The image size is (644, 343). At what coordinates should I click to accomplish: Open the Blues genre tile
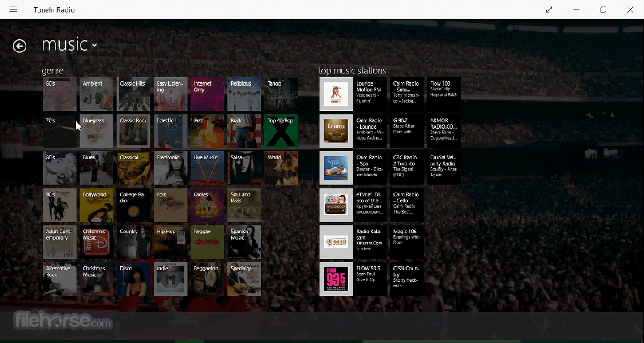coord(97,168)
